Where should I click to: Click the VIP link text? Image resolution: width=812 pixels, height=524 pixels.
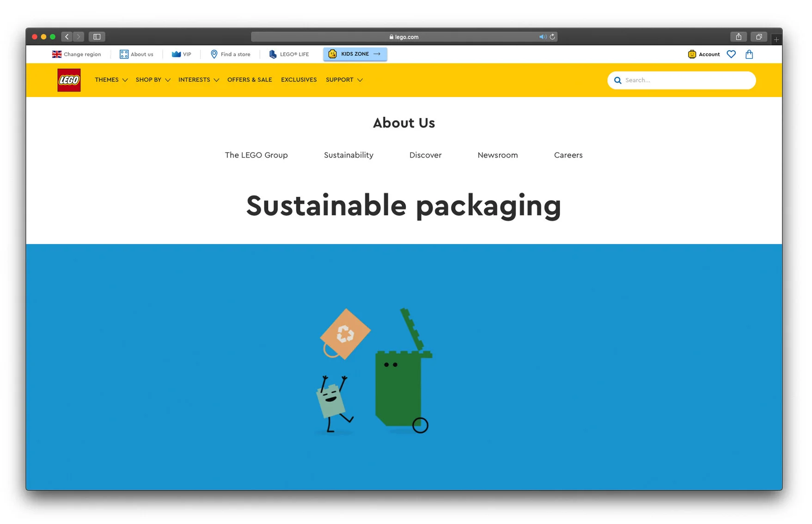187,54
